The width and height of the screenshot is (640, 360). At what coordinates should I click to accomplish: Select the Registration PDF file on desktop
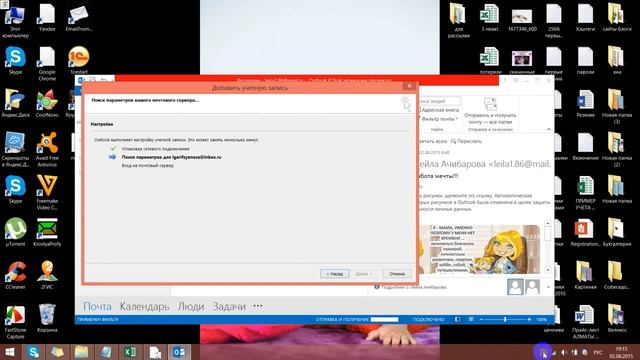(x=585, y=233)
